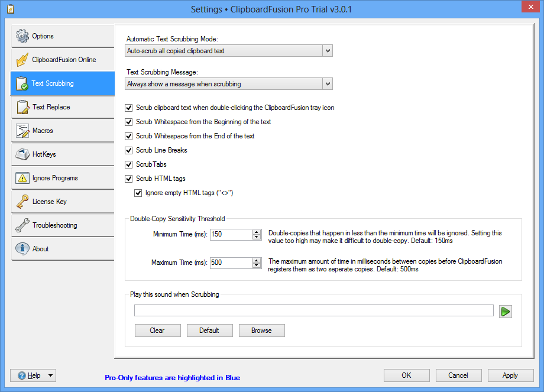
Task: Increase the Minimum Time spinner value
Action: 257,232
